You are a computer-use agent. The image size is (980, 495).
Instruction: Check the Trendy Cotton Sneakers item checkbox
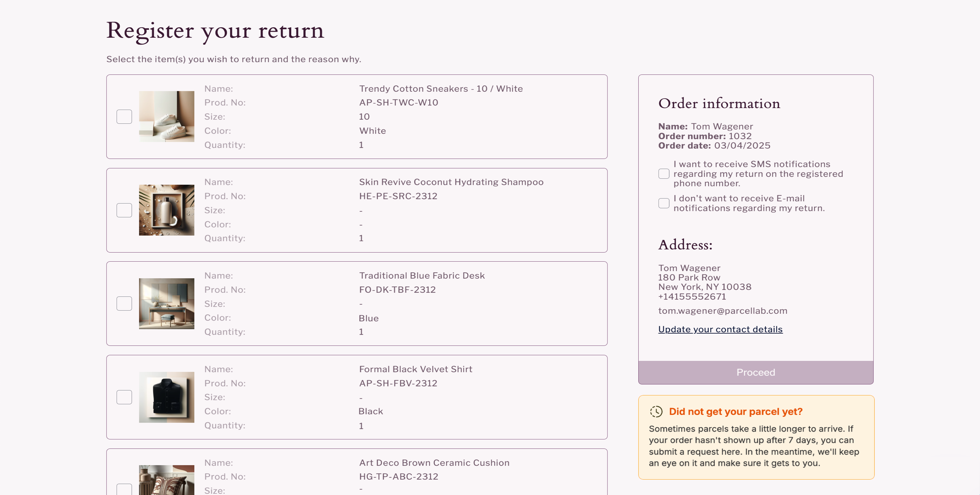click(124, 116)
